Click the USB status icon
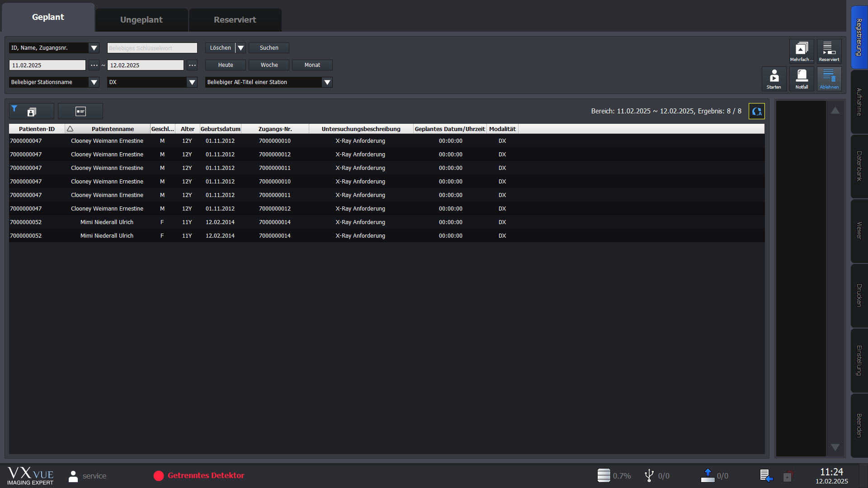Screen dimensions: 868x488 (649, 475)
